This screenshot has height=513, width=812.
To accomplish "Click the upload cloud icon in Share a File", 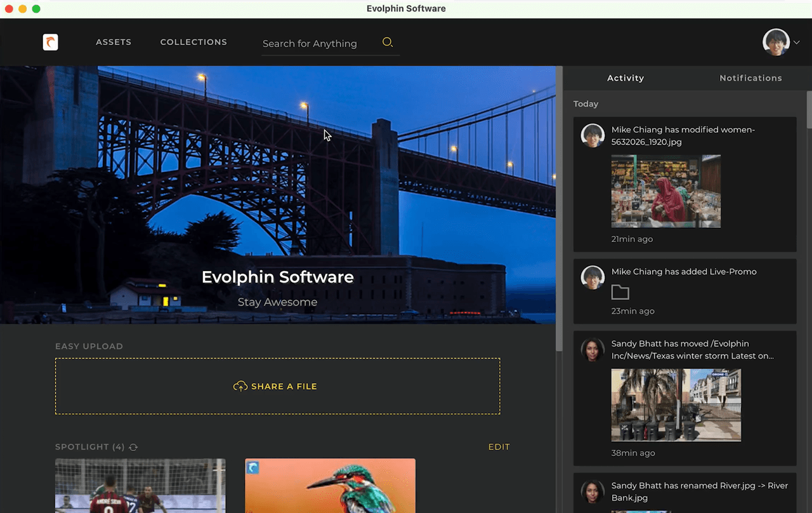I will tap(240, 386).
